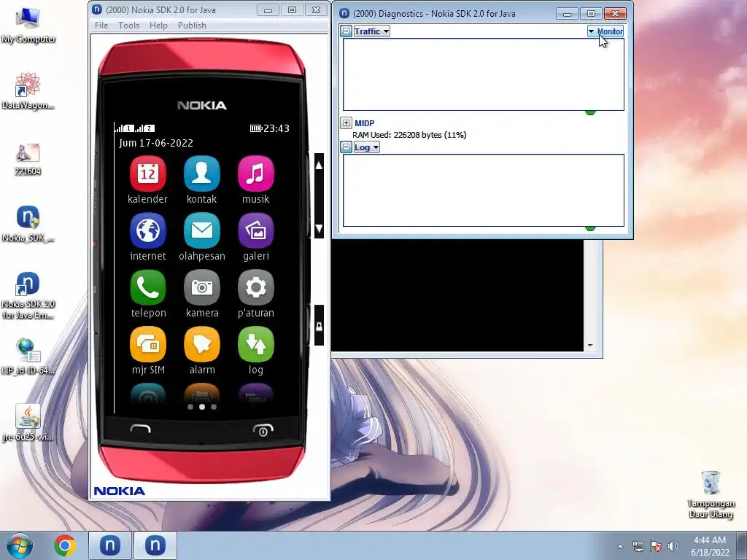
Task: Launch Google Chrome from taskbar
Action: click(x=65, y=545)
